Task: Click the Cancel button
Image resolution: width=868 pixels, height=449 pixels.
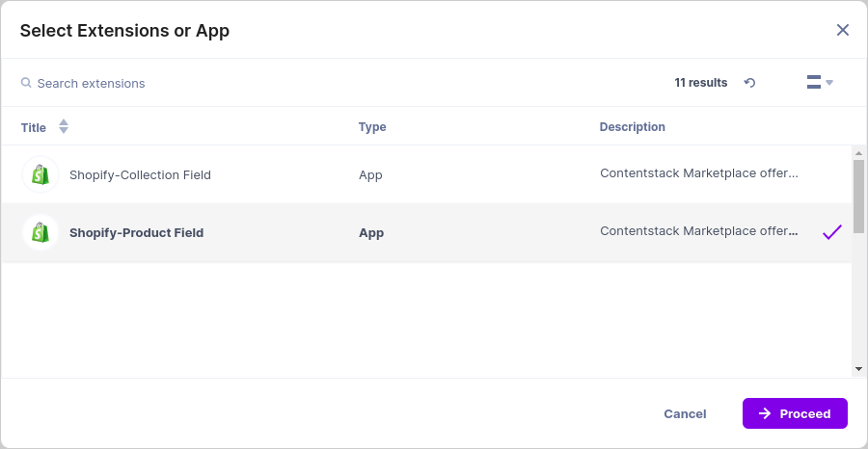Action: point(685,413)
